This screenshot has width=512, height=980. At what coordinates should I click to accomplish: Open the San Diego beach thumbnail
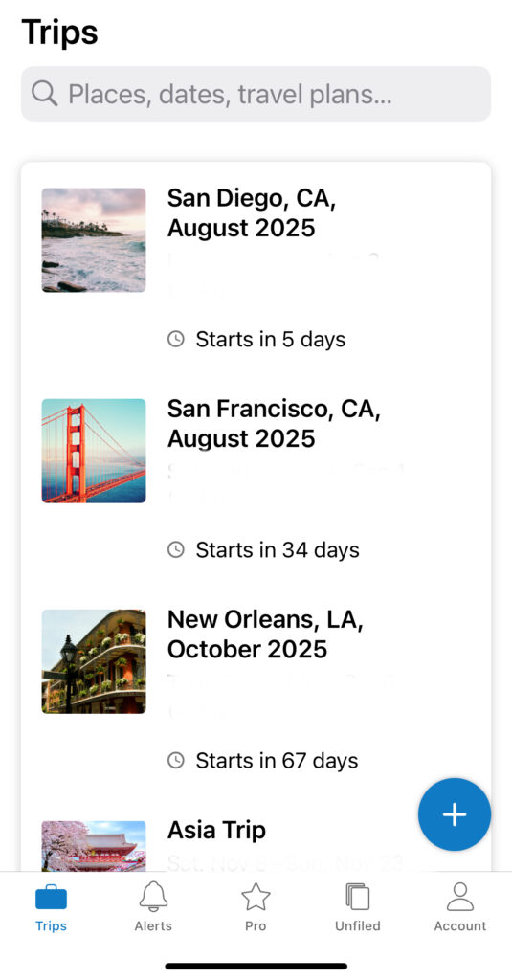(x=94, y=240)
